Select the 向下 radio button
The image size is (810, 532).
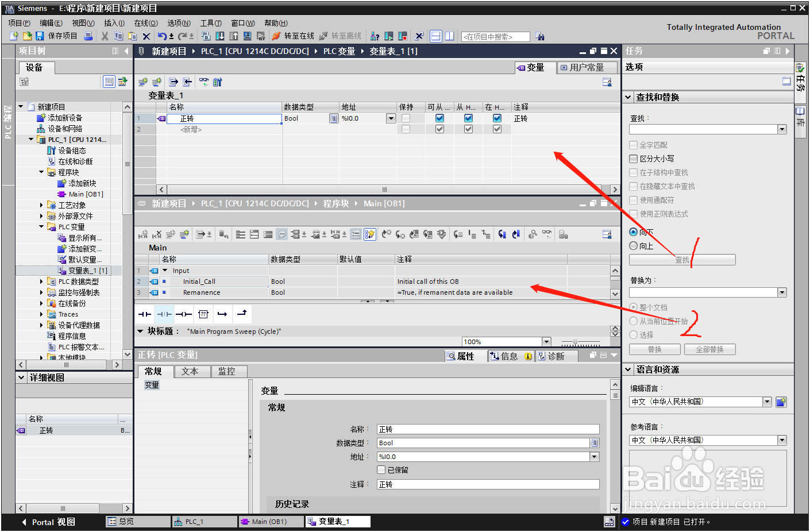(634, 232)
